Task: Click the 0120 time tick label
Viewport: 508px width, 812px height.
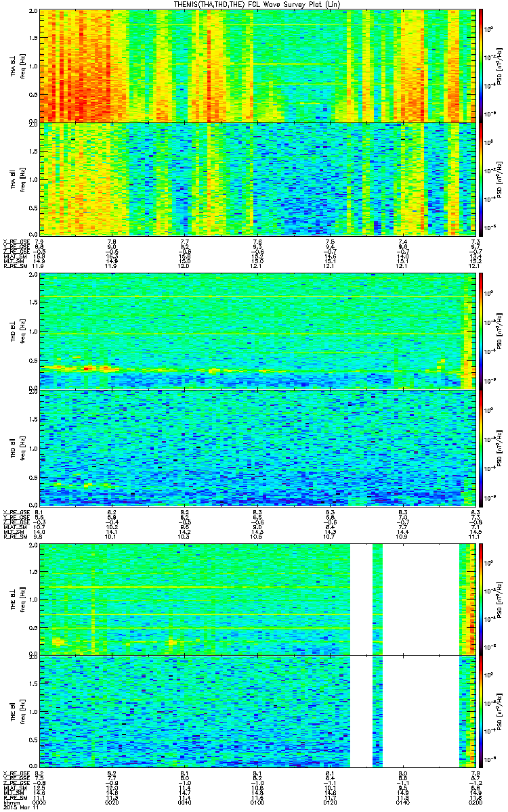Action: click(330, 803)
